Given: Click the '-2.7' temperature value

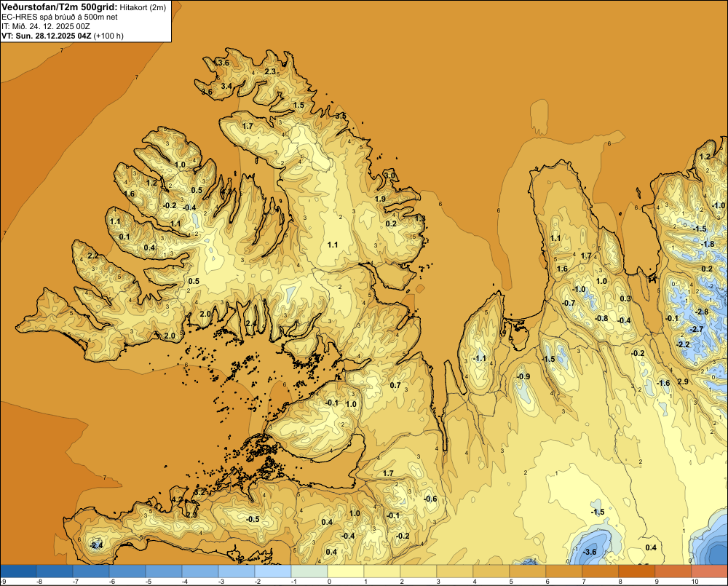Looking at the screenshot, I should [x=697, y=329].
